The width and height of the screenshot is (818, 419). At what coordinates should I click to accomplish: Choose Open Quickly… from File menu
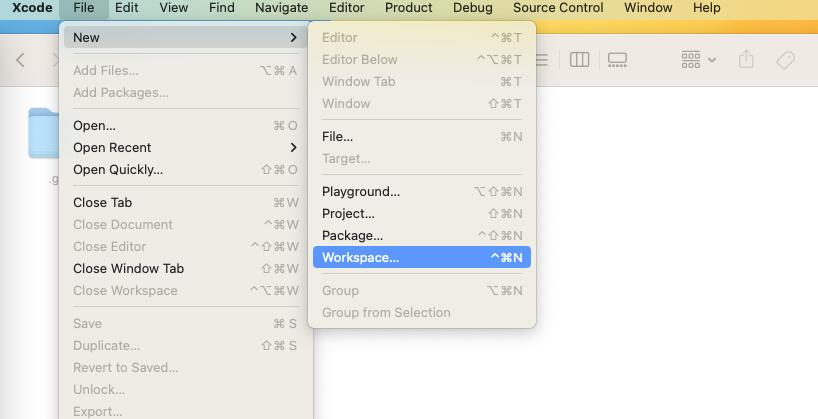tap(185, 170)
